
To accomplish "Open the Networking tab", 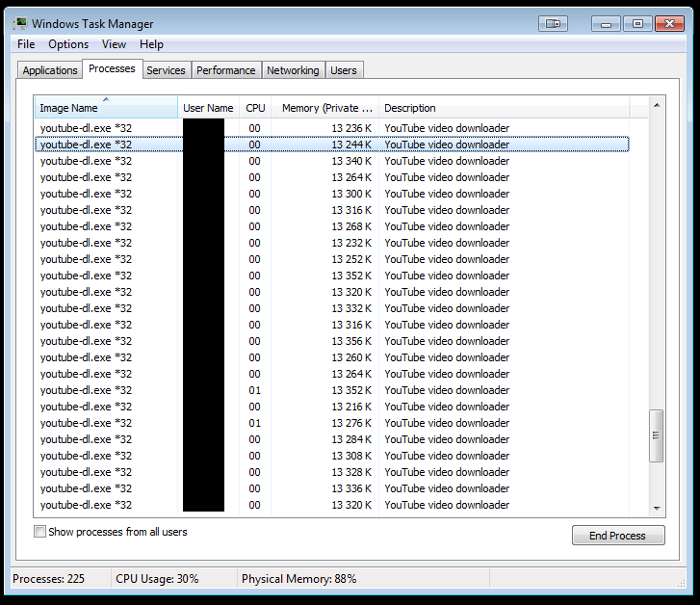I will tap(293, 70).
